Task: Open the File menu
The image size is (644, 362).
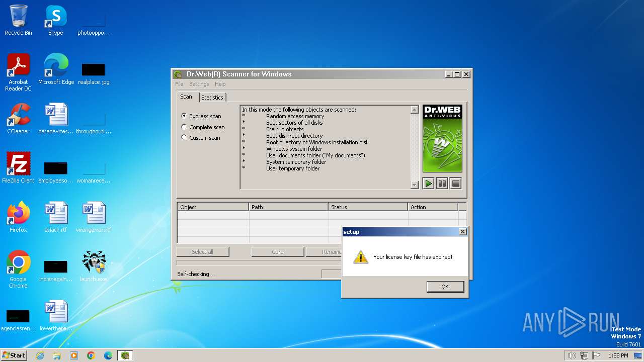Action: (x=179, y=84)
